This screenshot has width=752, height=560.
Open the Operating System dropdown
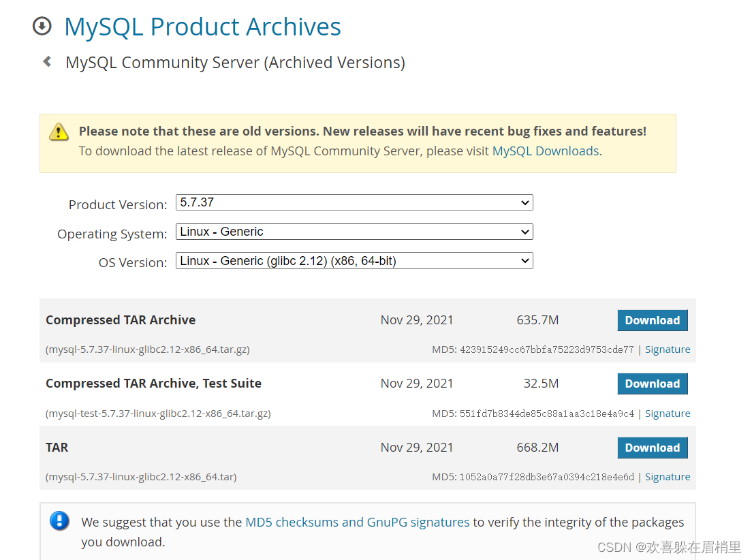point(354,232)
